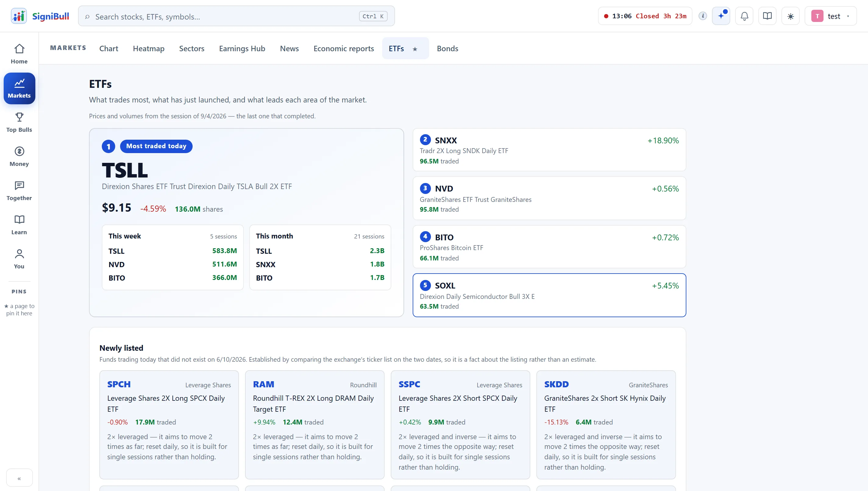Click the market status info icon

(703, 16)
